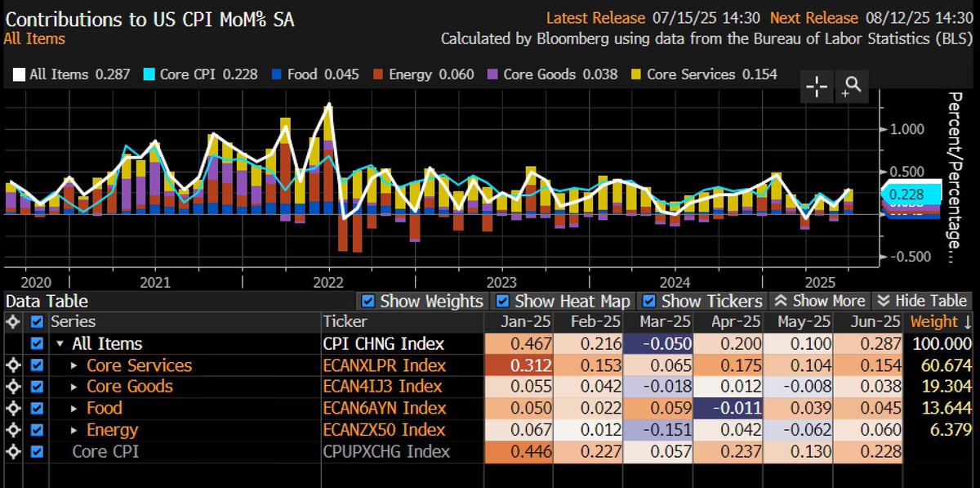Expand the Energy series row

[x=76, y=429]
